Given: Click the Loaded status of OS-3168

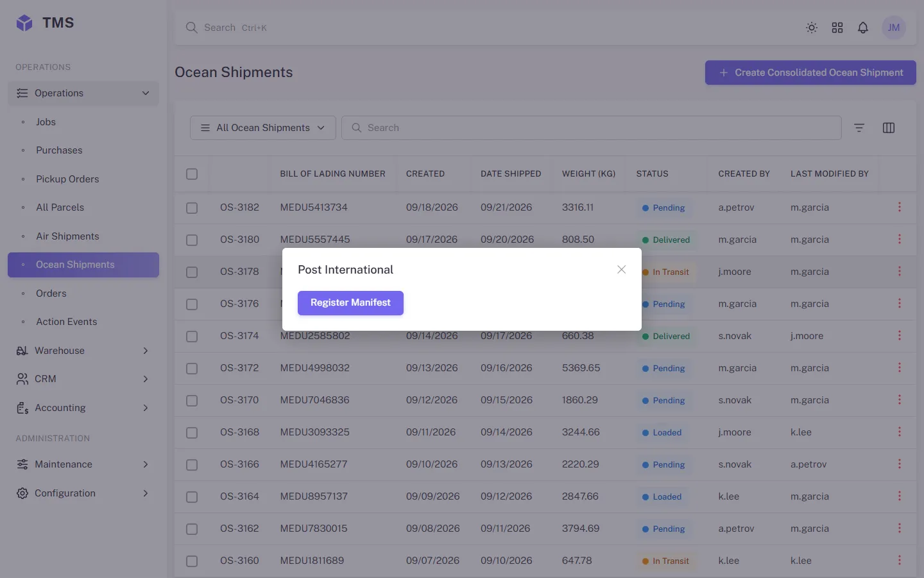Looking at the screenshot, I should pos(662,432).
